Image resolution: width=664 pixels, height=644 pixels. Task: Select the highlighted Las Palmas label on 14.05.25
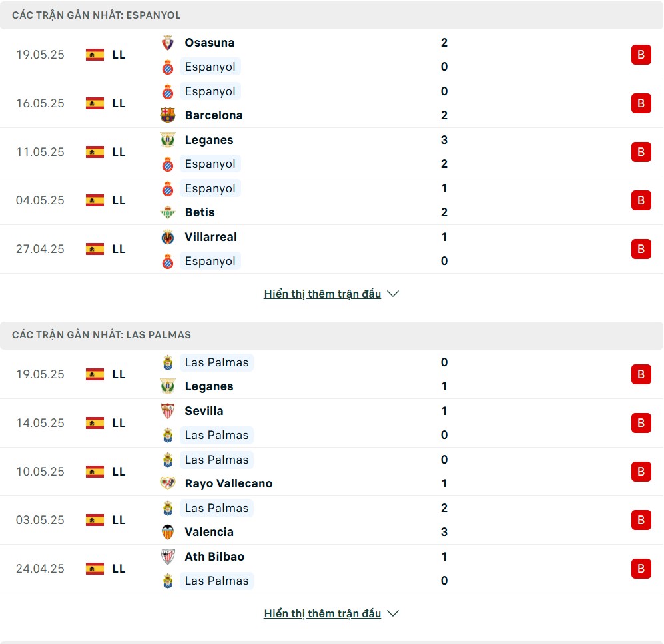click(217, 435)
